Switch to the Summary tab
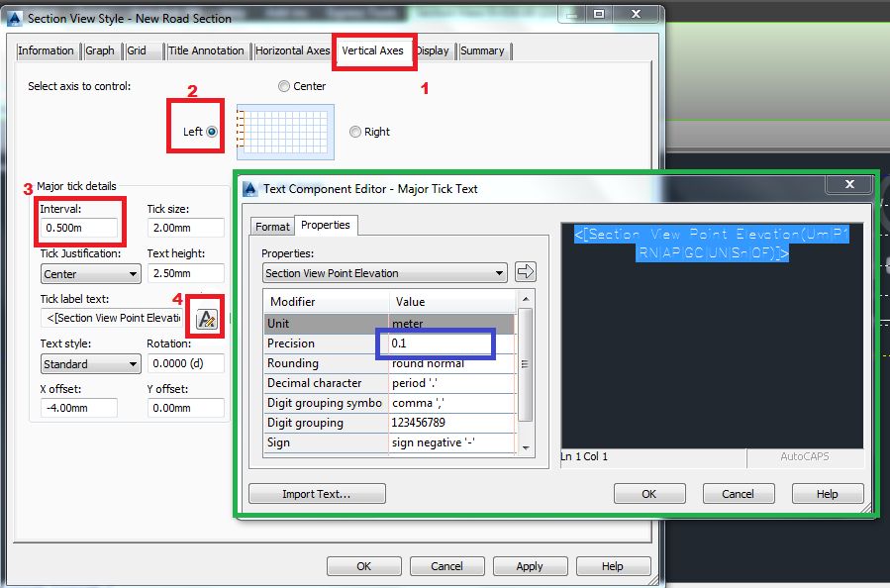Screen dimensions: 890x588 (484, 50)
